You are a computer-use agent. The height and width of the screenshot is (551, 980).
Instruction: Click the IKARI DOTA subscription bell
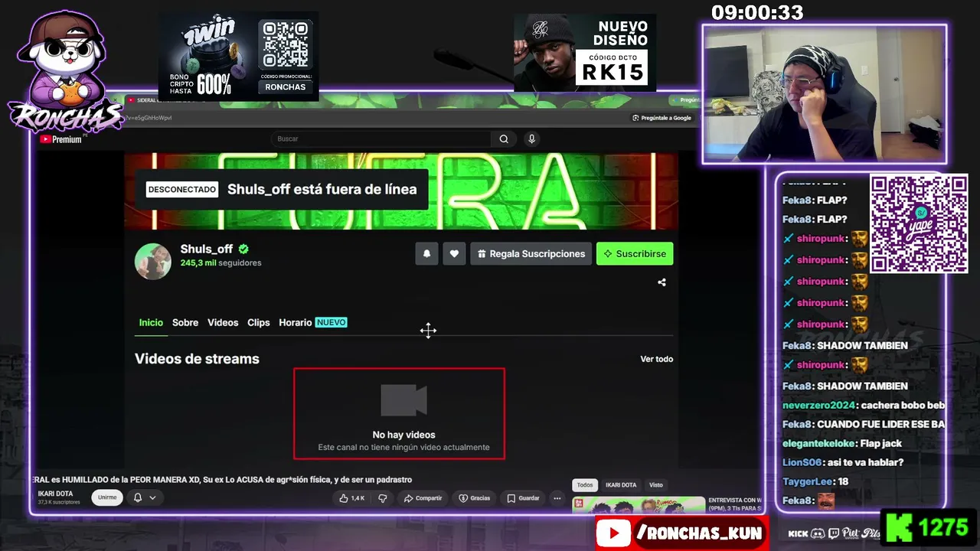(x=138, y=497)
